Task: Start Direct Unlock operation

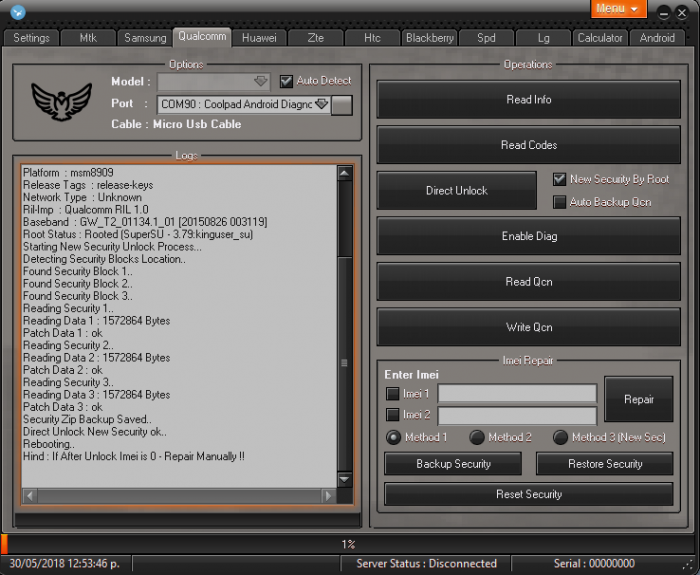Action: 457,191
